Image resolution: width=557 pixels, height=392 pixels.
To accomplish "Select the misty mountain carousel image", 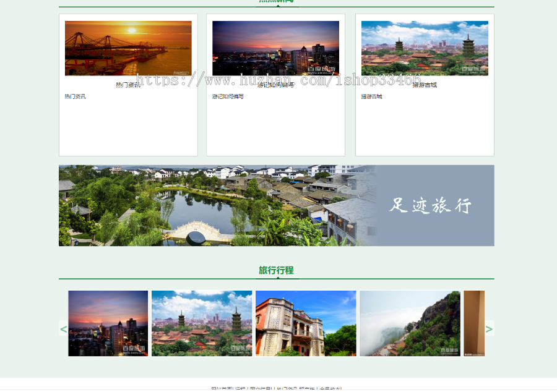I will click(409, 323).
